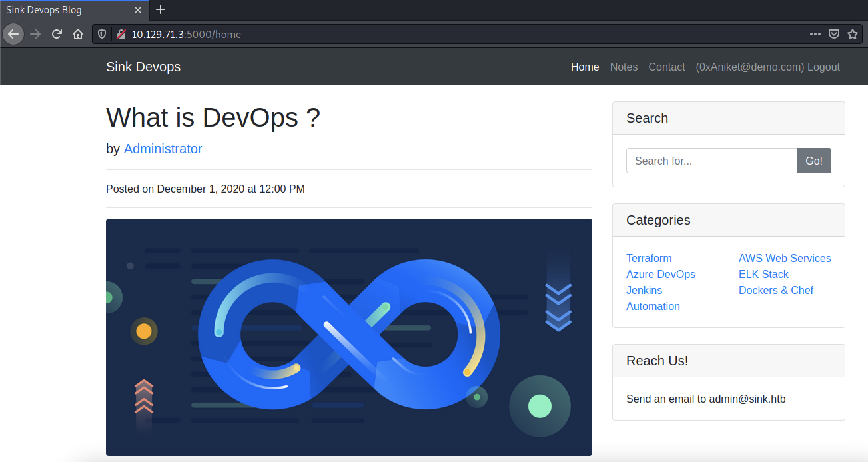Reload the current page
868x462 pixels.
(x=57, y=34)
